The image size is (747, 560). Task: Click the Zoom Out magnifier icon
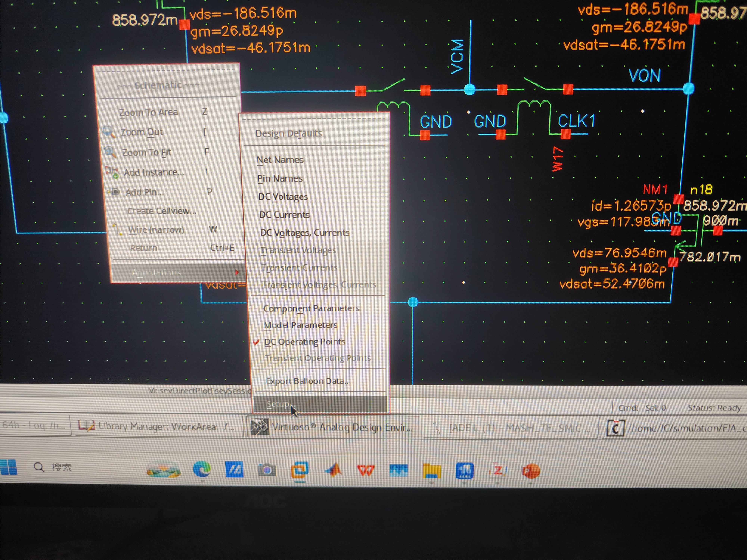click(x=109, y=132)
